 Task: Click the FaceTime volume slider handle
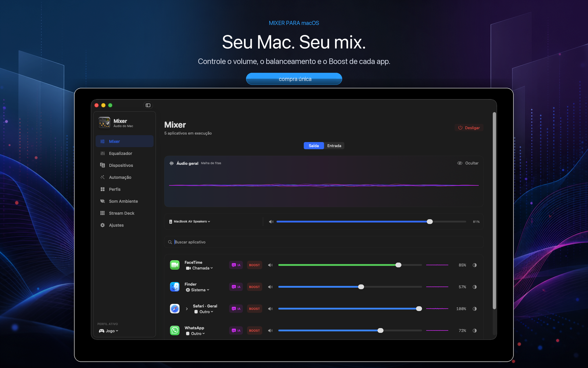pos(398,265)
